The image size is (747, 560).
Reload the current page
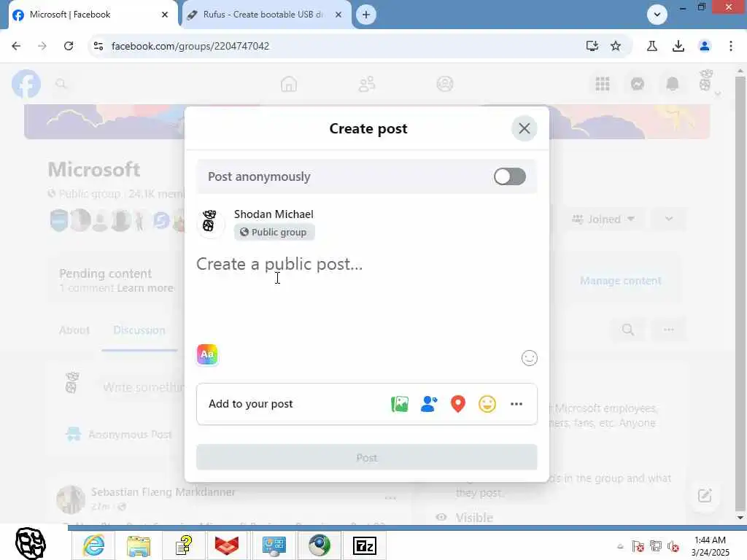[69, 46]
